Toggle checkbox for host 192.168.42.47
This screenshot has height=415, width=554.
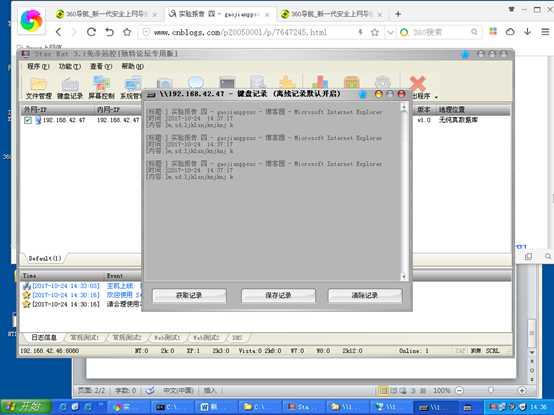tap(28, 120)
